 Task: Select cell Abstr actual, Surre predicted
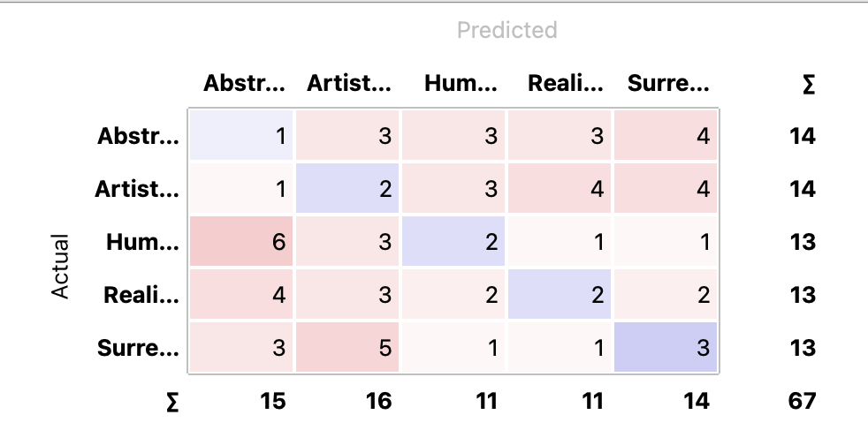666,135
